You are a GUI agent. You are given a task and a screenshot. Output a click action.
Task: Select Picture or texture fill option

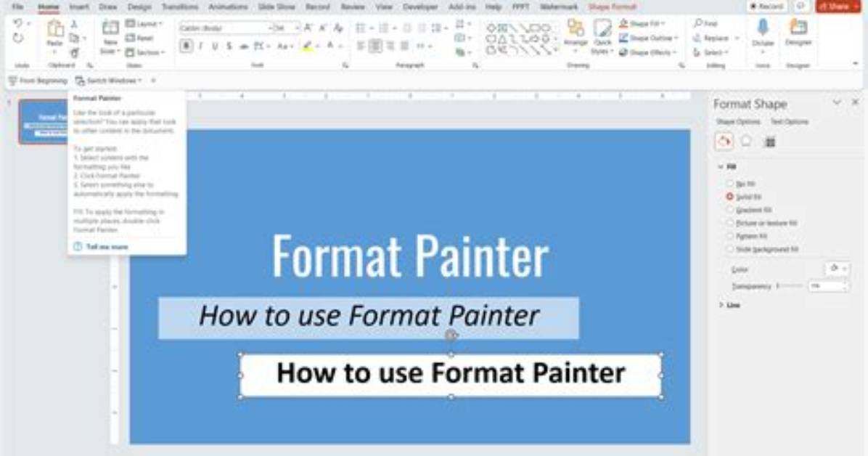[762, 224]
